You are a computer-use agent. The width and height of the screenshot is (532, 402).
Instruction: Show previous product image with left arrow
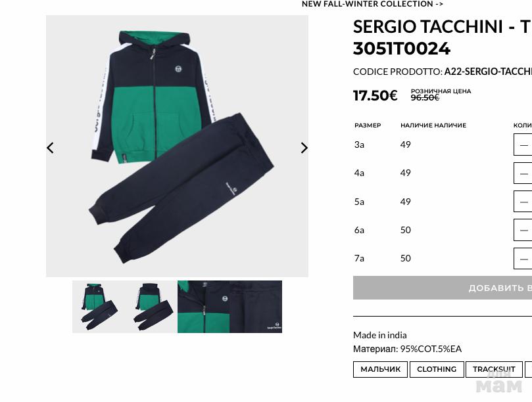[x=50, y=148]
